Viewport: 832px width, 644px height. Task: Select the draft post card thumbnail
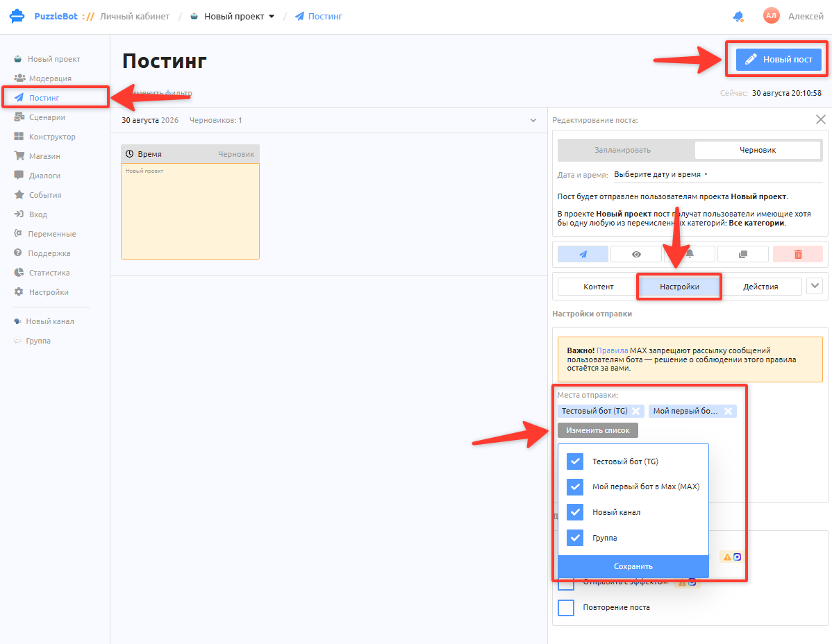190,211
